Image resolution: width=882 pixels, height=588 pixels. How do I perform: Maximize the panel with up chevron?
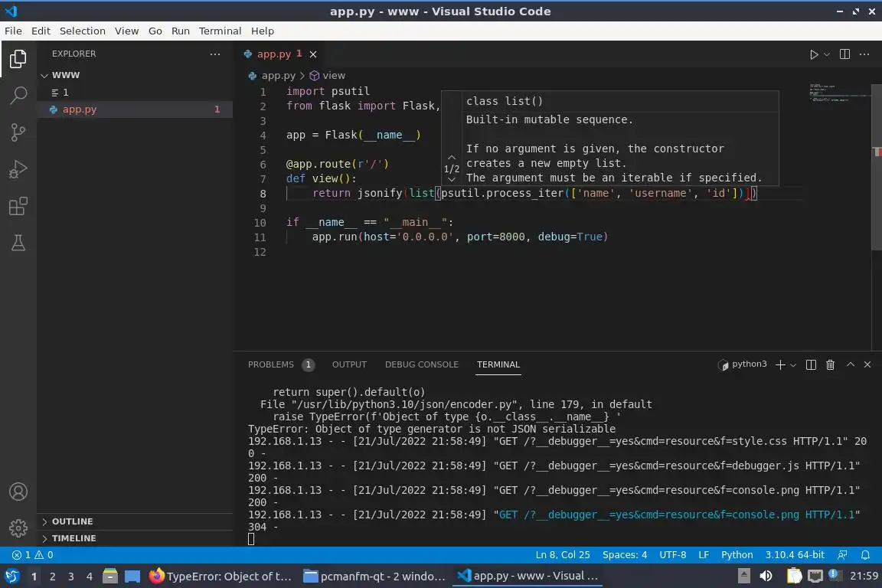(851, 364)
